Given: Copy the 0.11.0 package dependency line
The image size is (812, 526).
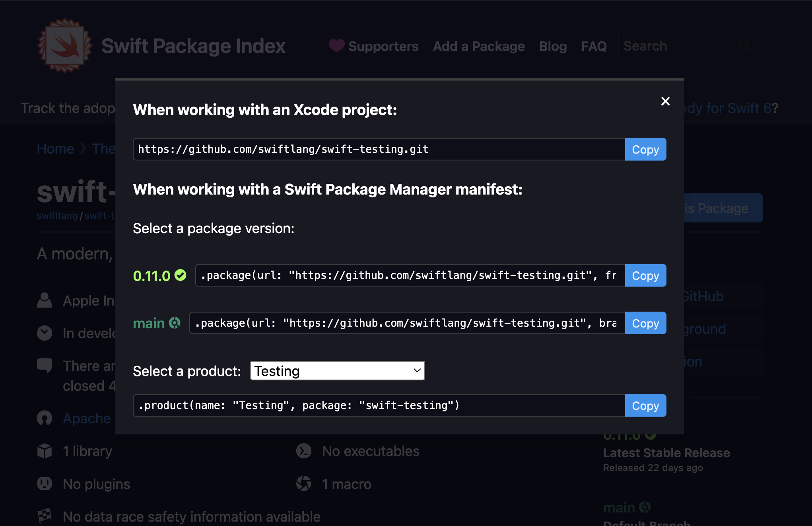Looking at the screenshot, I should pyautogui.click(x=645, y=275).
